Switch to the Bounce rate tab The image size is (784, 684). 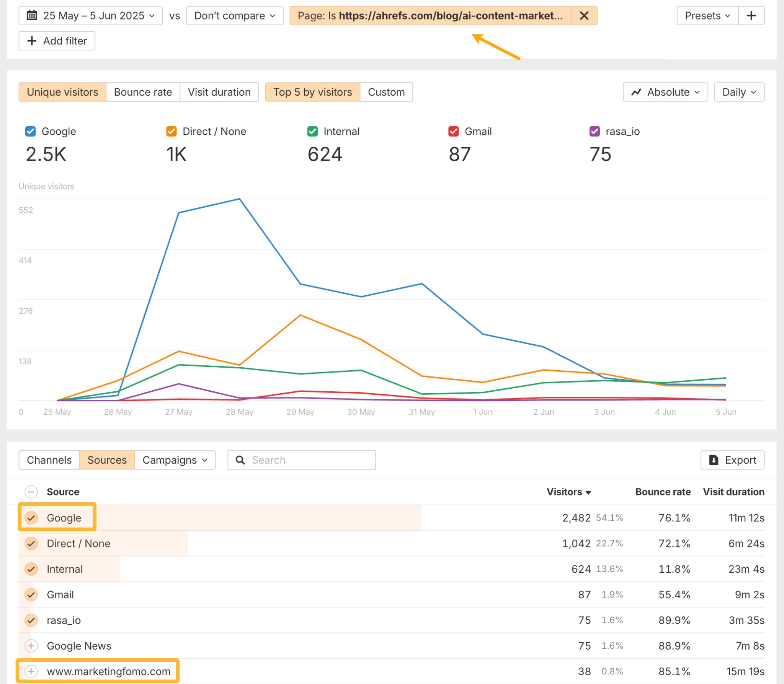tap(142, 92)
